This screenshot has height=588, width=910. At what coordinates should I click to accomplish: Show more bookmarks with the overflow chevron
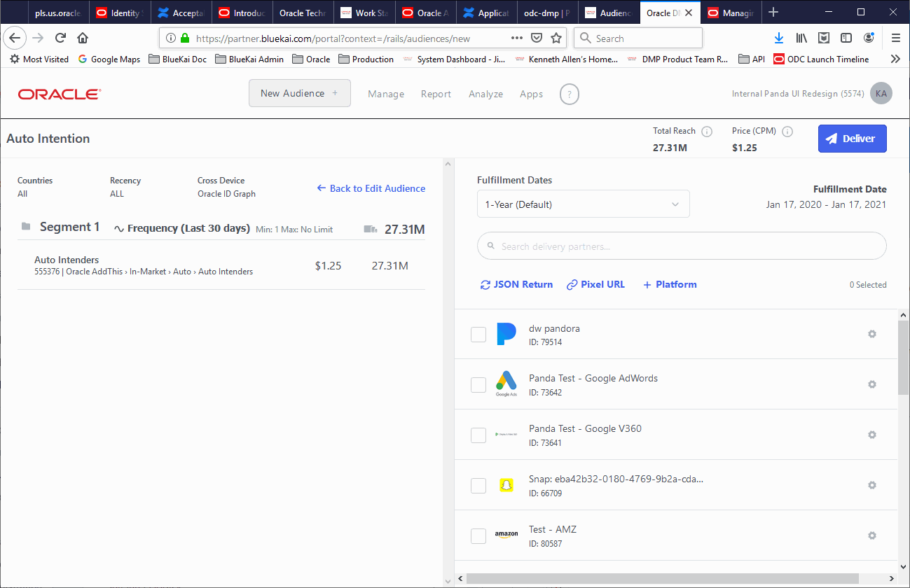895,59
